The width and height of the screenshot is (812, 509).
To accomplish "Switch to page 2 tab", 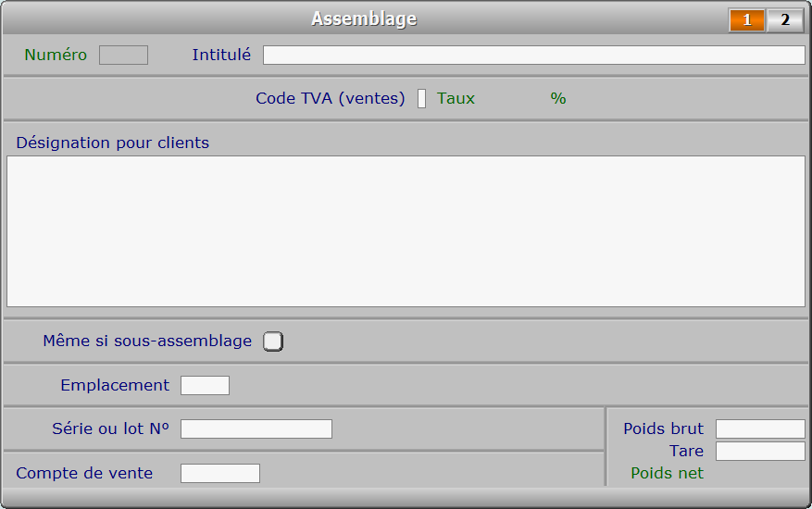I will click(x=785, y=20).
